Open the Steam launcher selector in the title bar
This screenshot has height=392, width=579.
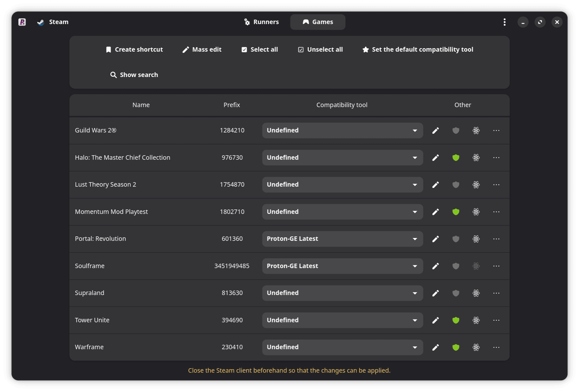click(53, 22)
